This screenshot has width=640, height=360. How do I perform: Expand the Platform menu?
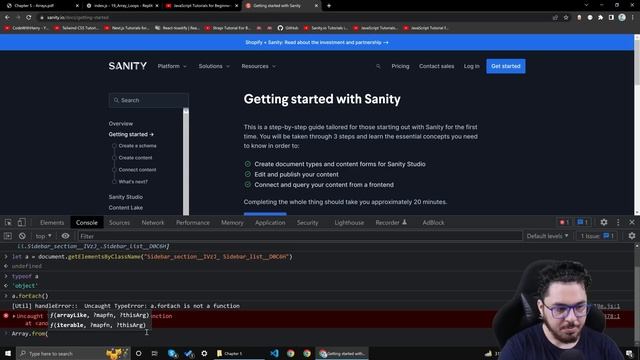pos(172,66)
